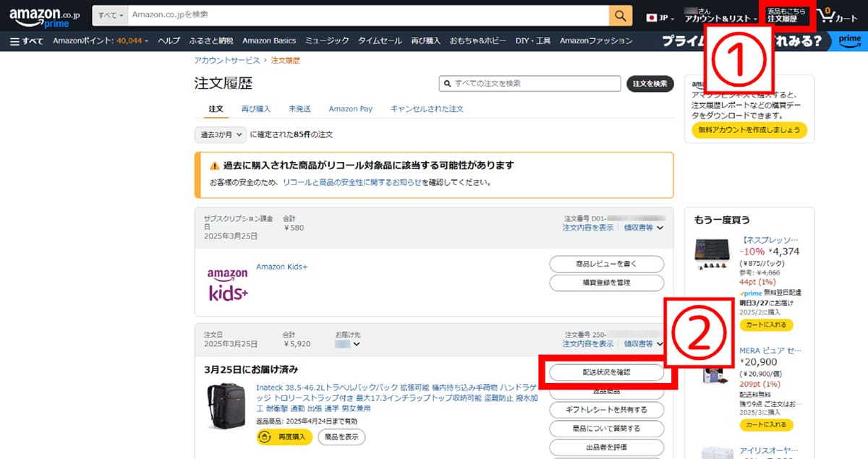Screen dimensions: 868x459
Task: Open DIY・工具 in the navigation bar
Action: (x=534, y=41)
